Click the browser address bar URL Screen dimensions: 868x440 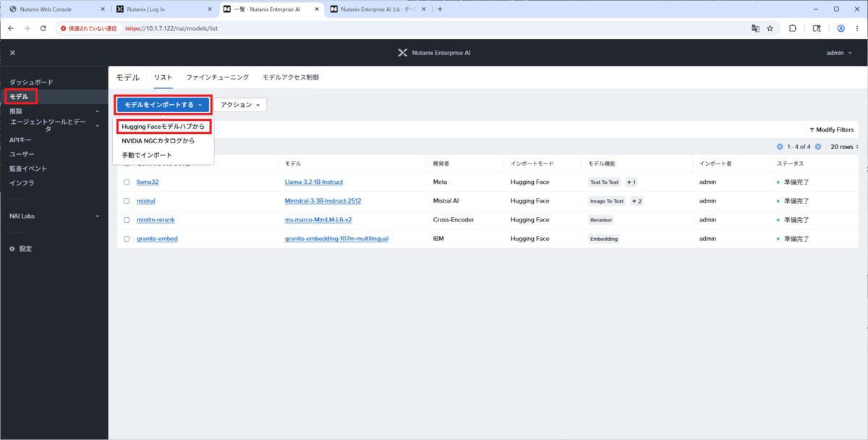(x=171, y=28)
